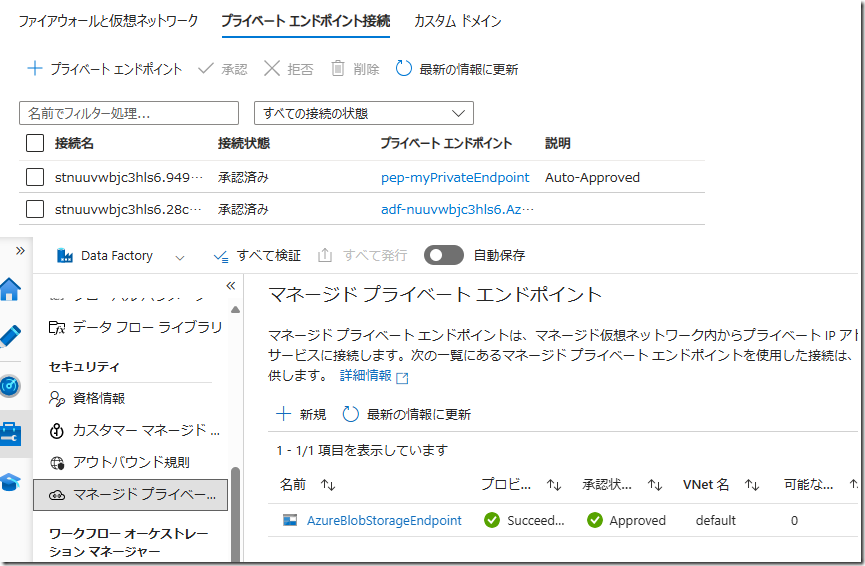
Task: Open アウトバウンド規則 menu item
Action: tap(120, 462)
